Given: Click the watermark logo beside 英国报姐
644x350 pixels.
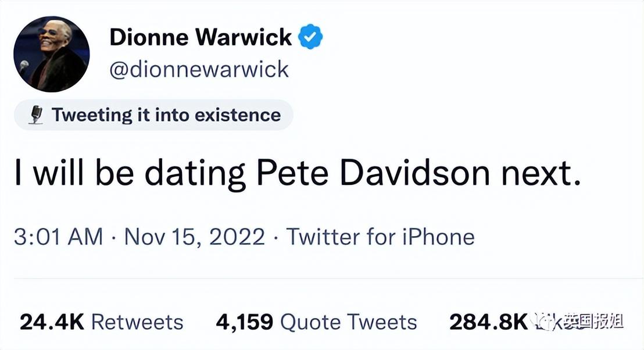Looking at the screenshot, I should pos(542,322).
